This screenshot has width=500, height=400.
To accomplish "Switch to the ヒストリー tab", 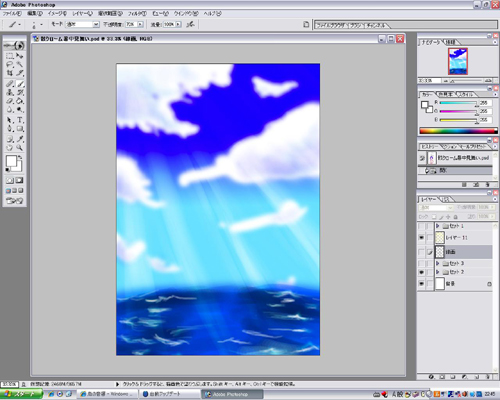I will pos(429,147).
